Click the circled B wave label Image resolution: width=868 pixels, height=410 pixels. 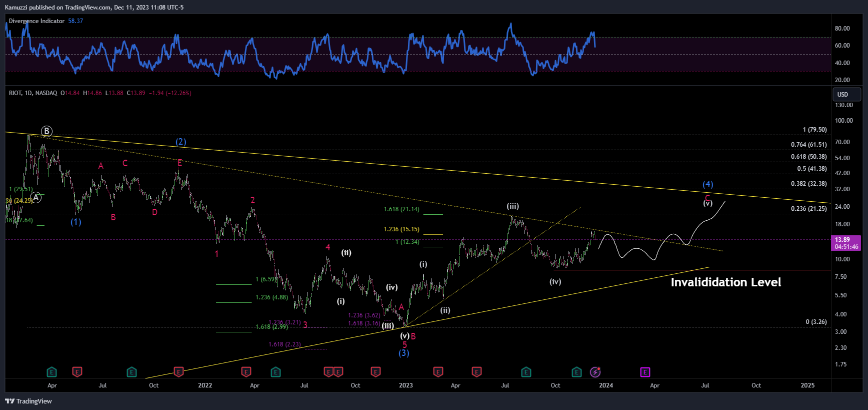pyautogui.click(x=46, y=131)
